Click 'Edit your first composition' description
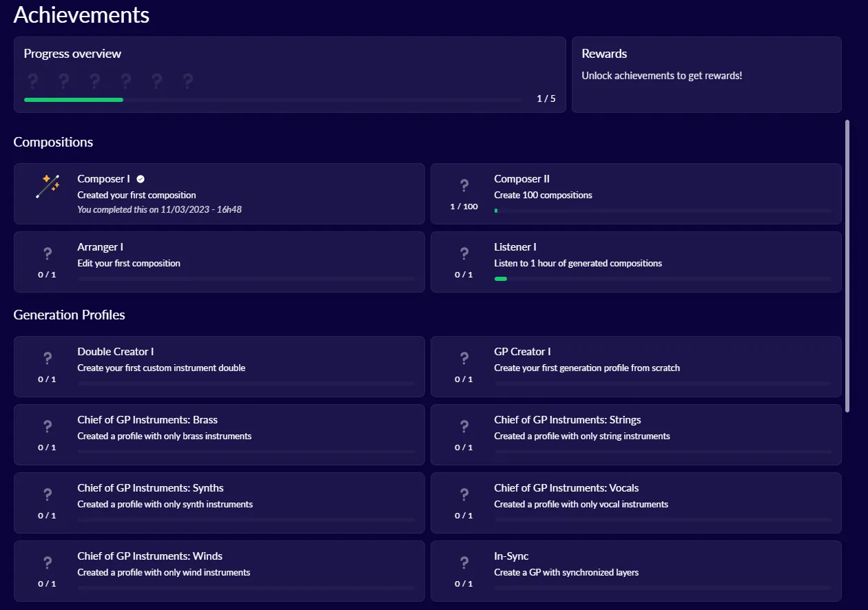The image size is (868, 610). coord(129,263)
